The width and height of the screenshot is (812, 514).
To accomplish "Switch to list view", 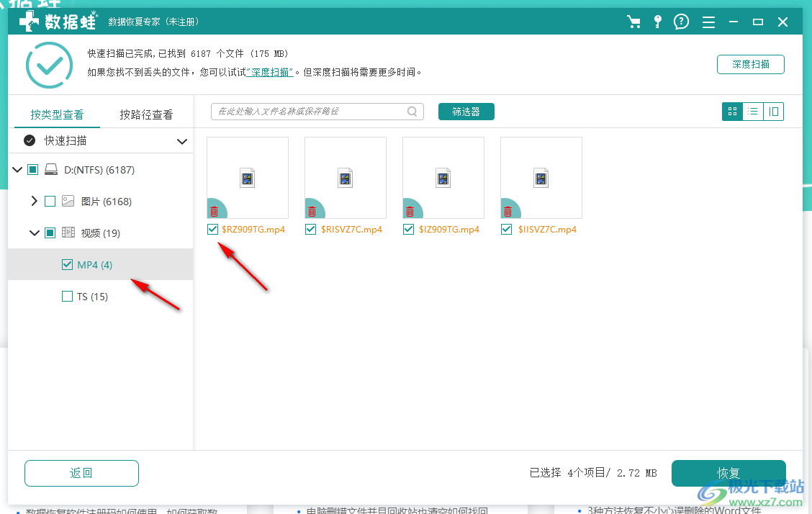I will coord(753,112).
